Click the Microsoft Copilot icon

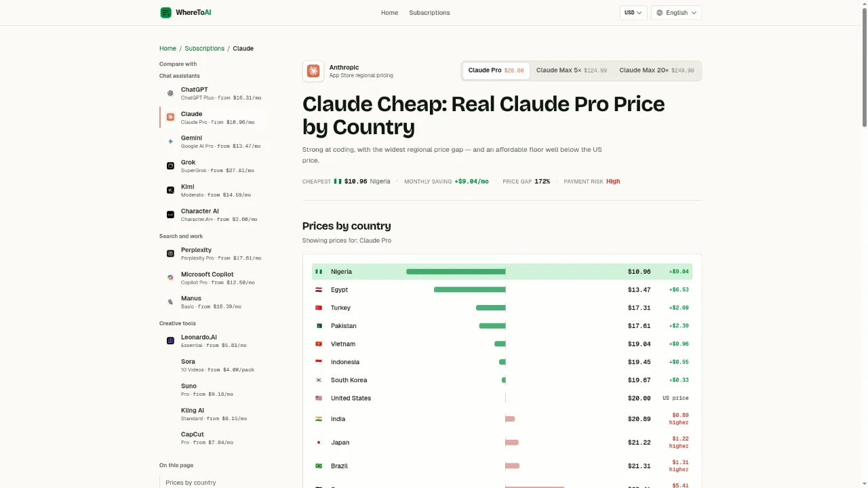(x=170, y=278)
